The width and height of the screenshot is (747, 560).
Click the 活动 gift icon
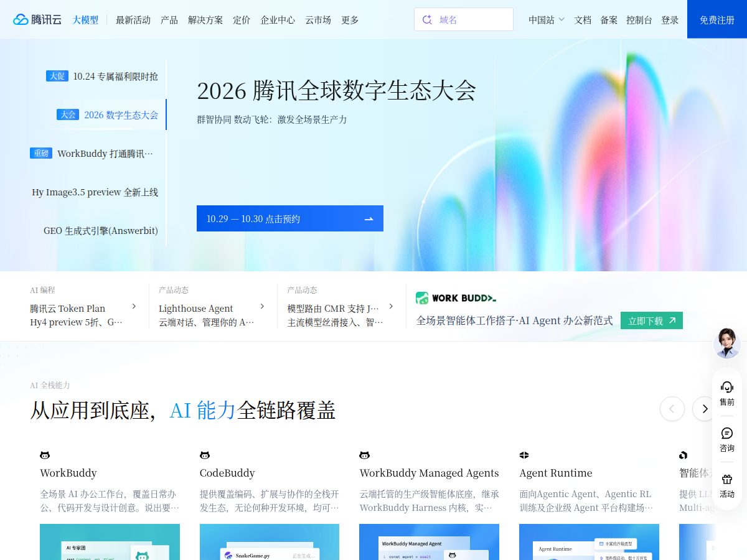tap(727, 479)
